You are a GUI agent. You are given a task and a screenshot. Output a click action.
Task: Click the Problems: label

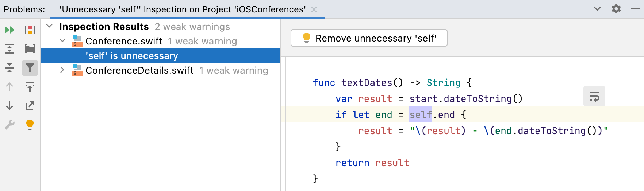24,9
